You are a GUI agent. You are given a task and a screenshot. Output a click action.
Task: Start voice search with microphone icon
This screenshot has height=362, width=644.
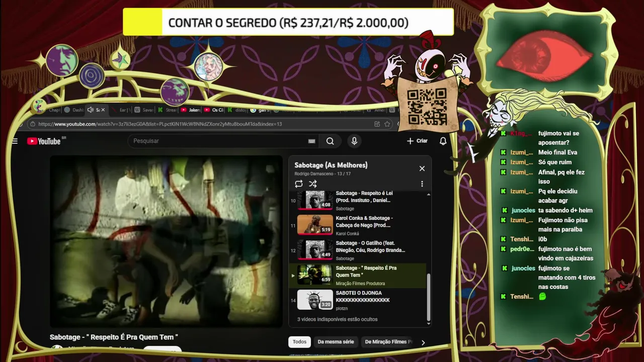354,141
